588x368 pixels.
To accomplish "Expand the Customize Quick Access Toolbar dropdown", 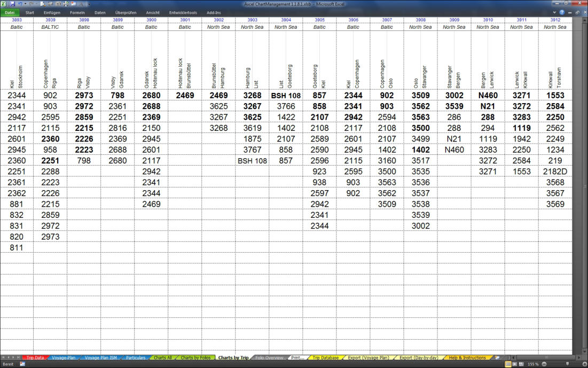I will (89, 4).
